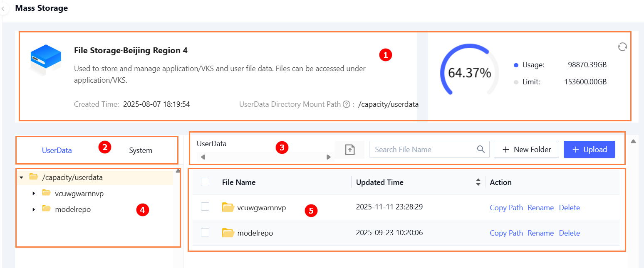Click the modelrepo folder icon in file list
The width and height of the screenshot is (644, 268).
[x=228, y=233]
